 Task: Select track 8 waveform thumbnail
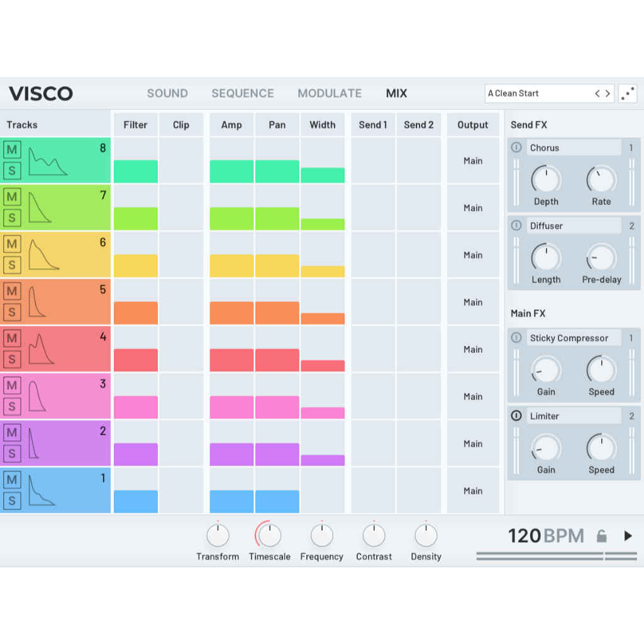coord(48,162)
